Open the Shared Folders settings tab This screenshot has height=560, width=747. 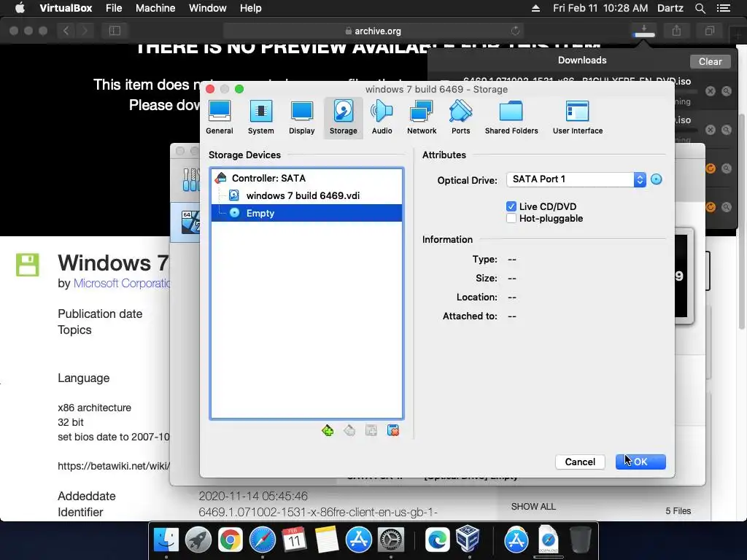click(511, 117)
